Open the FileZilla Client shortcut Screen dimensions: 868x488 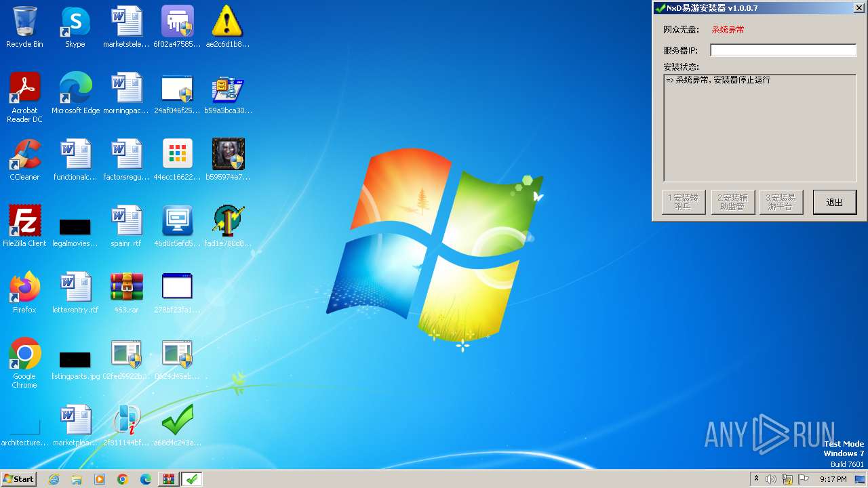click(x=24, y=226)
